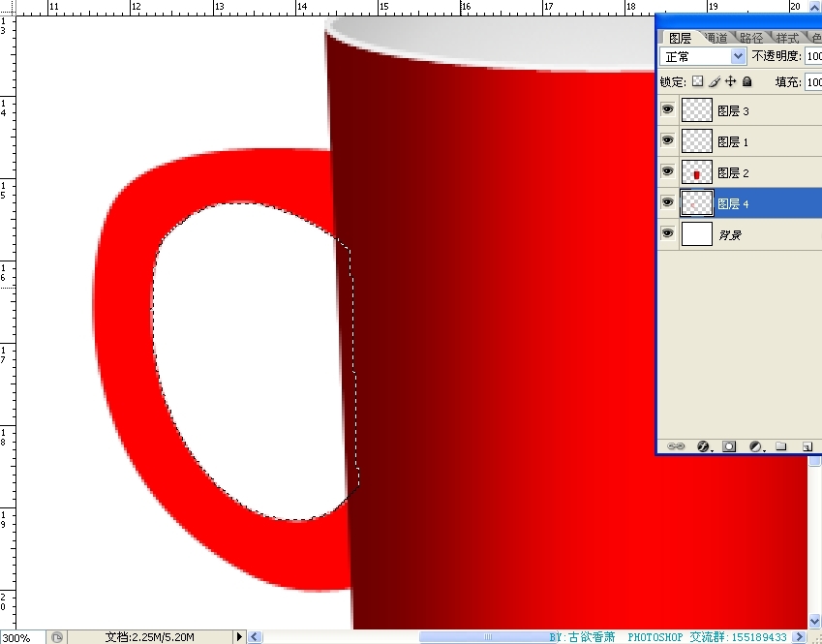Click the 图层 2 layer thumbnail
The width and height of the screenshot is (822, 644).
(696, 172)
